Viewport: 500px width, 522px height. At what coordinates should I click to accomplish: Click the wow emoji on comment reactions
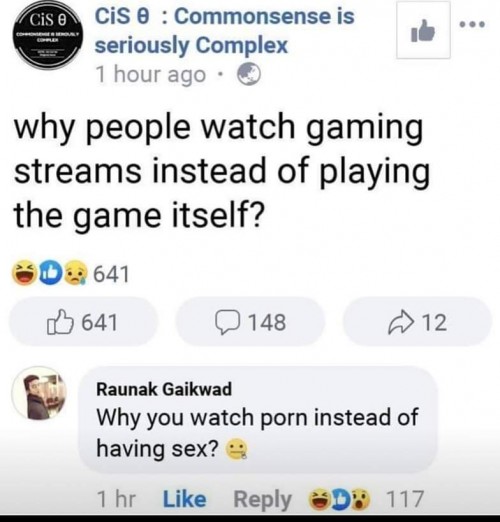(x=362, y=500)
